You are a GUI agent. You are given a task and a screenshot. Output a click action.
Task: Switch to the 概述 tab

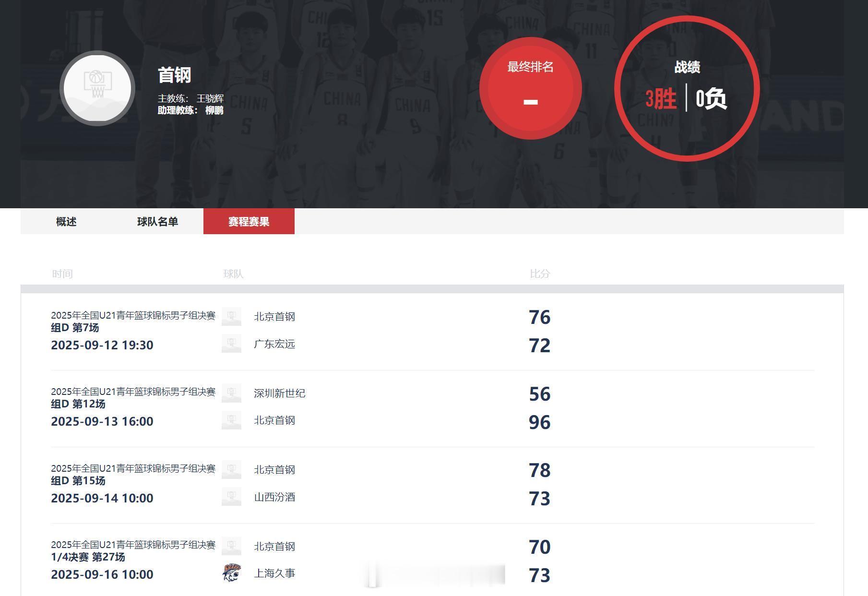click(x=66, y=221)
